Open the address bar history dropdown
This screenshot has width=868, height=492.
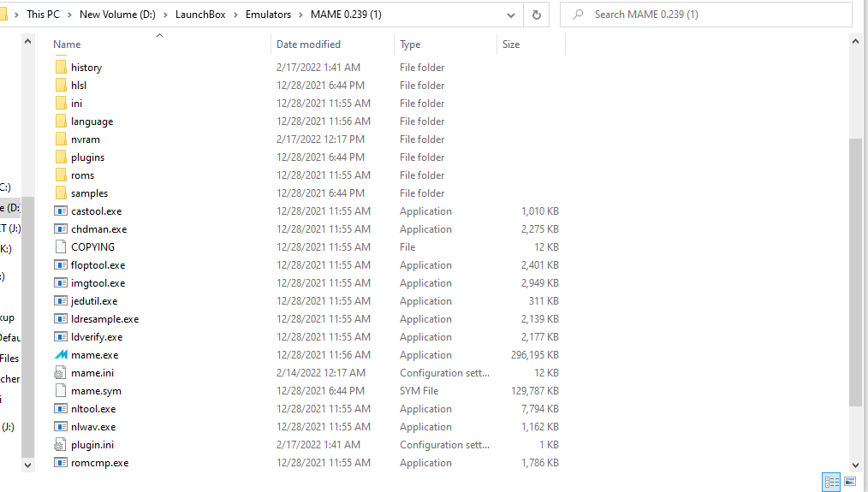510,15
